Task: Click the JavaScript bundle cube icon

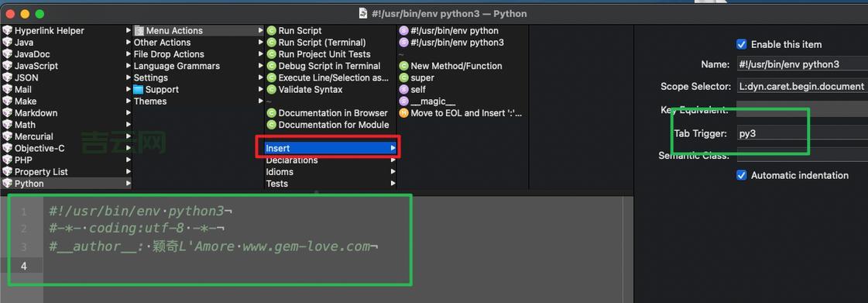Action: tap(7, 66)
